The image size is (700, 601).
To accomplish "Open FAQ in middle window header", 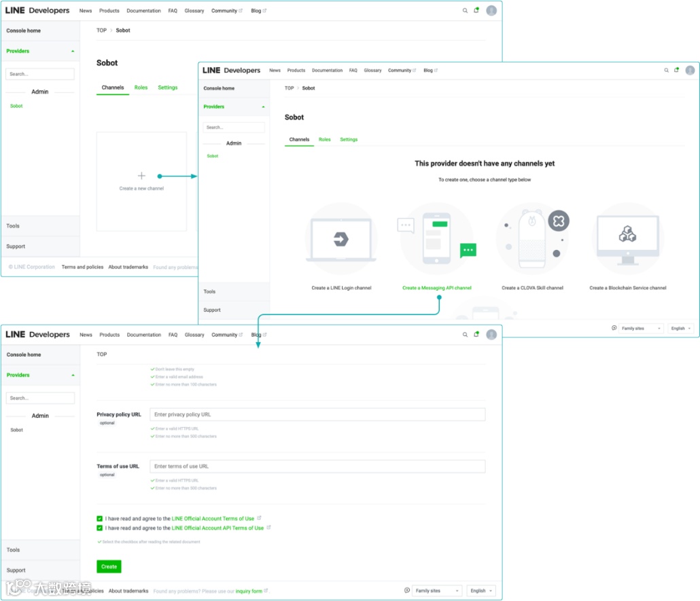I will pyautogui.click(x=353, y=71).
